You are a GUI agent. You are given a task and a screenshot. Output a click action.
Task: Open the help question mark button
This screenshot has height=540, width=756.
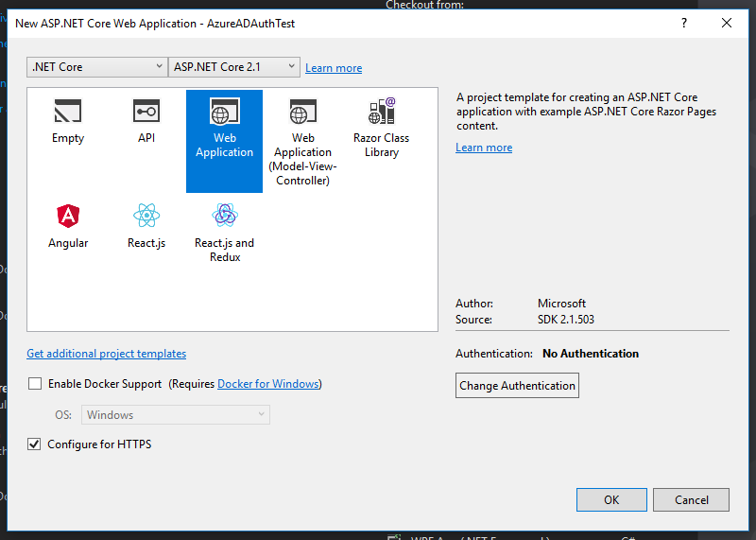coord(684,23)
